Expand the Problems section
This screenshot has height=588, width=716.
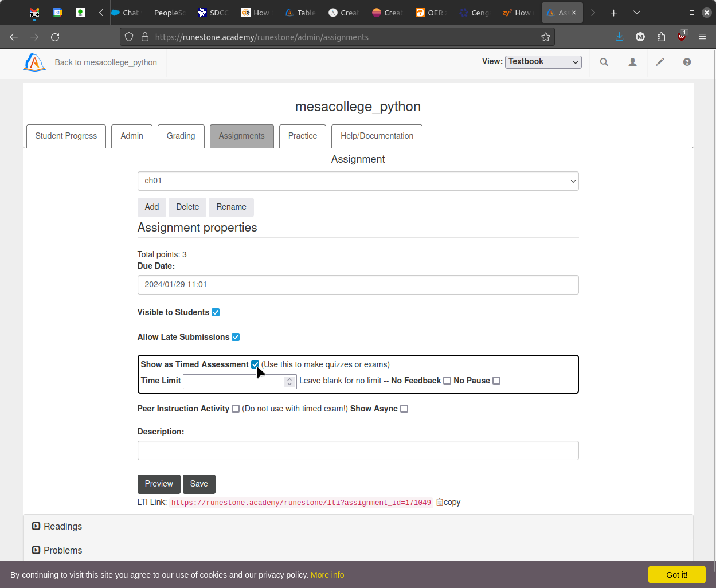pyautogui.click(x=56, y=550)
